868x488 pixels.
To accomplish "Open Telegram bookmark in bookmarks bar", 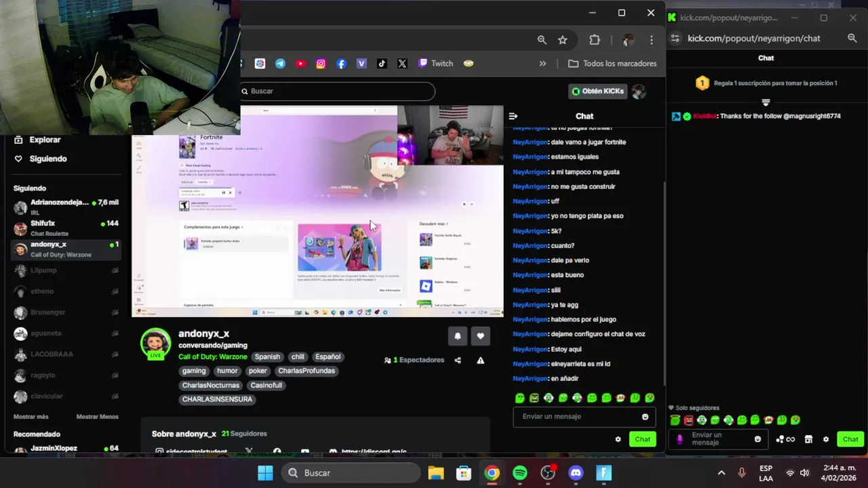I will pos(280,63).
